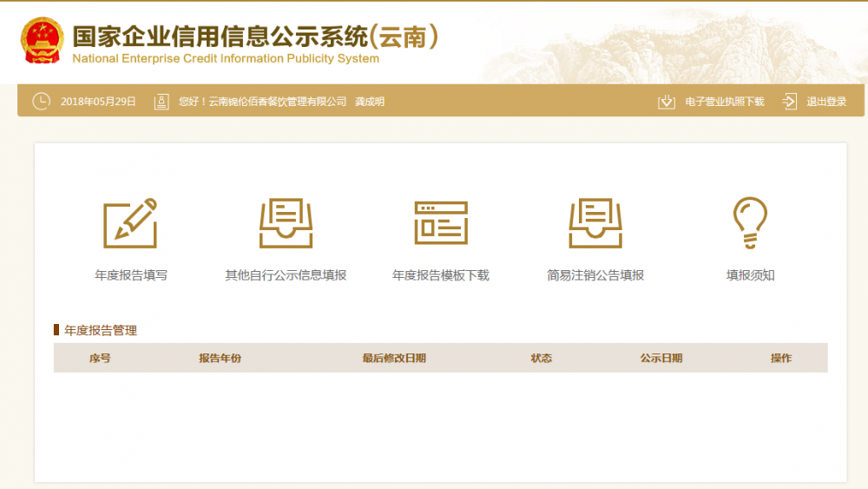Open the 其他自行公示信息填报 tray icon
Viewport: 868px width, 489px height.
click(286, 222)
